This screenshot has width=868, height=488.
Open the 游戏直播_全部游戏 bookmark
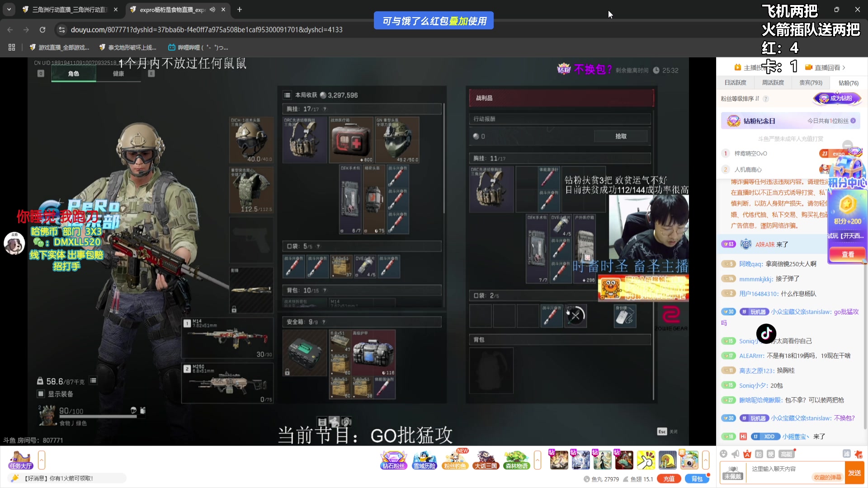pyautogui.click(x=60, y=47)
